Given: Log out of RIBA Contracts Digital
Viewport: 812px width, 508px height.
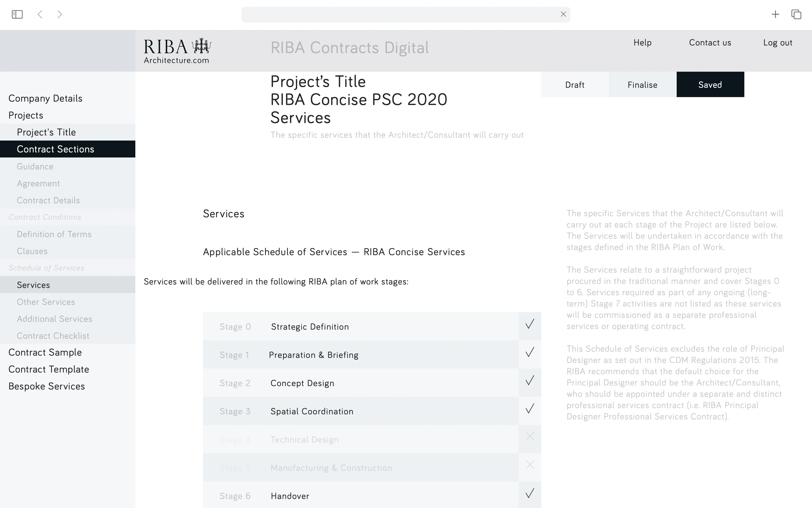Looking at the screenshot, I should click(x=778, y=43).
